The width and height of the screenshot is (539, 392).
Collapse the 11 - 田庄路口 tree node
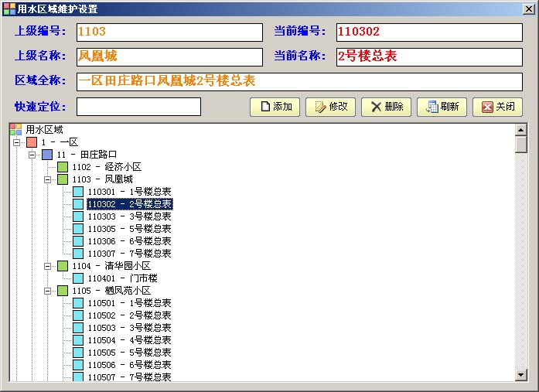coord(32,155)
